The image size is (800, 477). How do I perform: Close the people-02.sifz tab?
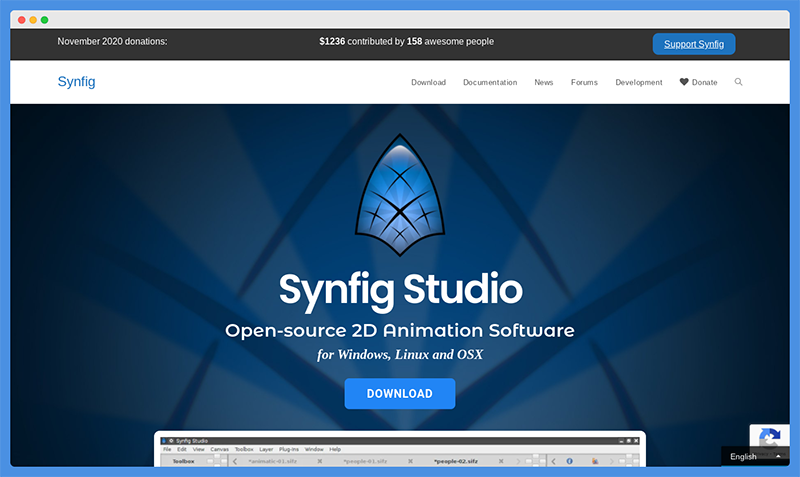[x=501, y=461]
